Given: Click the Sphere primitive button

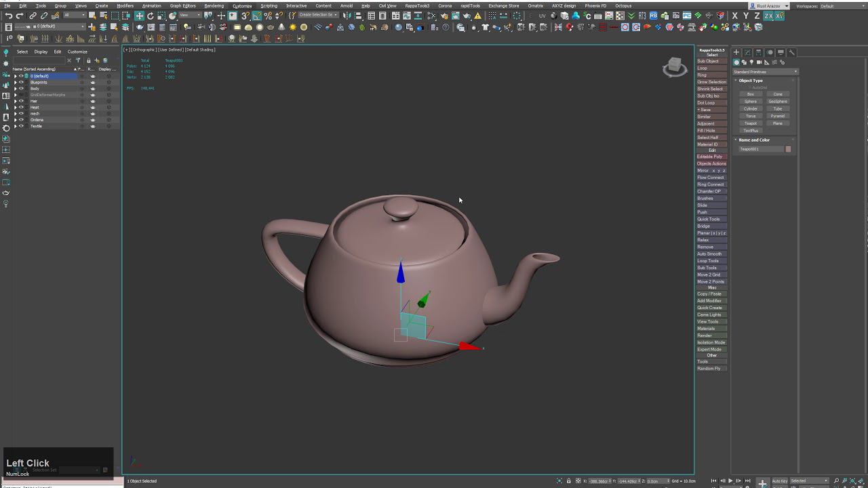Looking at the screenshot, I should 751,102.
